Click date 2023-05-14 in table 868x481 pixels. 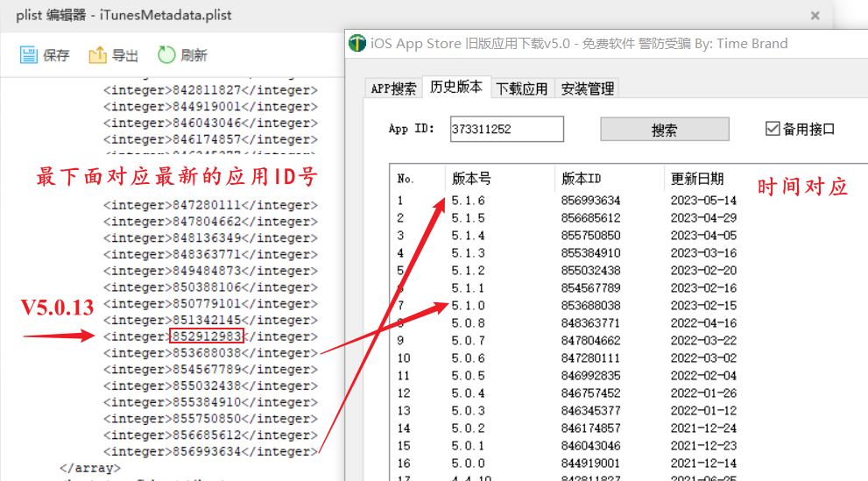click(x=703, y=201)
